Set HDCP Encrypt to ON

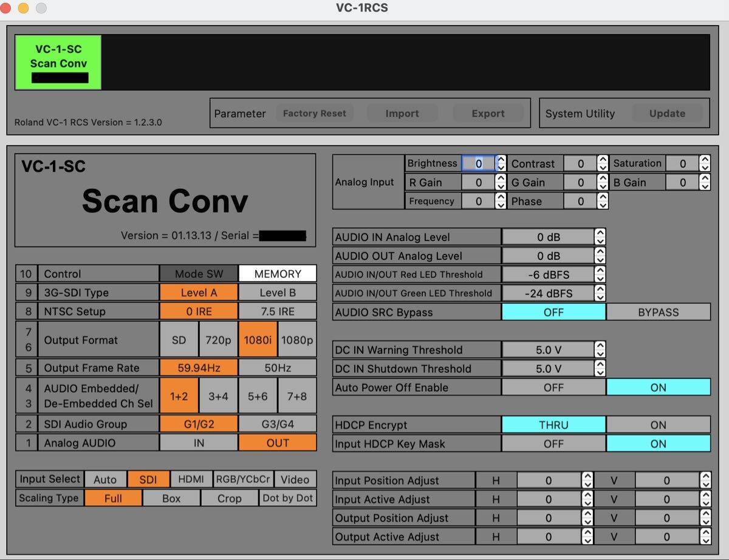tap(659, 425)
